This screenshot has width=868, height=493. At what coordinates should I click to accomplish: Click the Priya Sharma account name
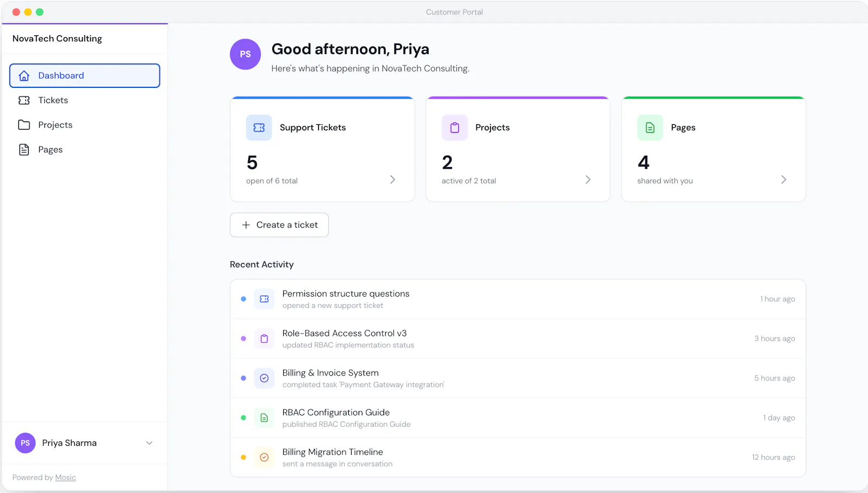(x=69, y=443)
